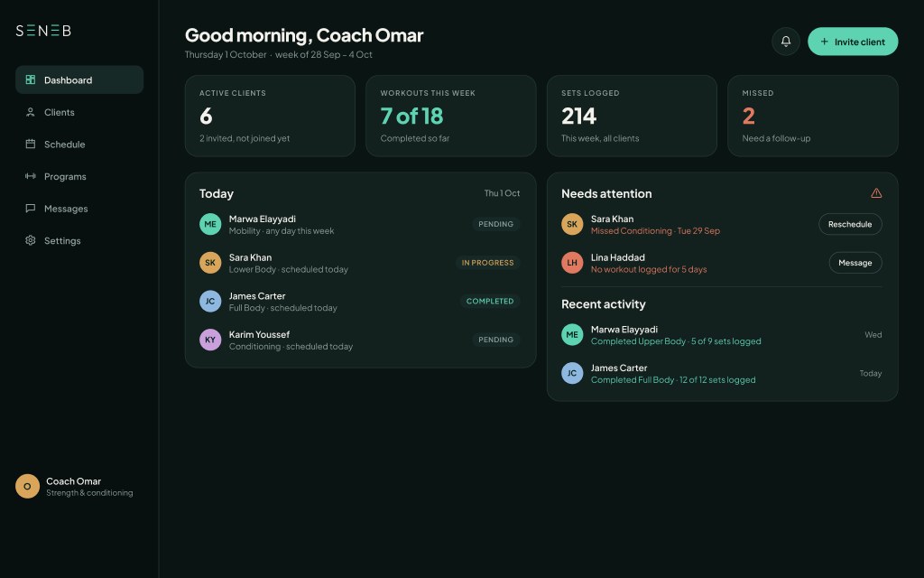Click the Dashboard grid icon in sidebar
The height and width of the screenshot is (578, 924).
coord(31,79)
